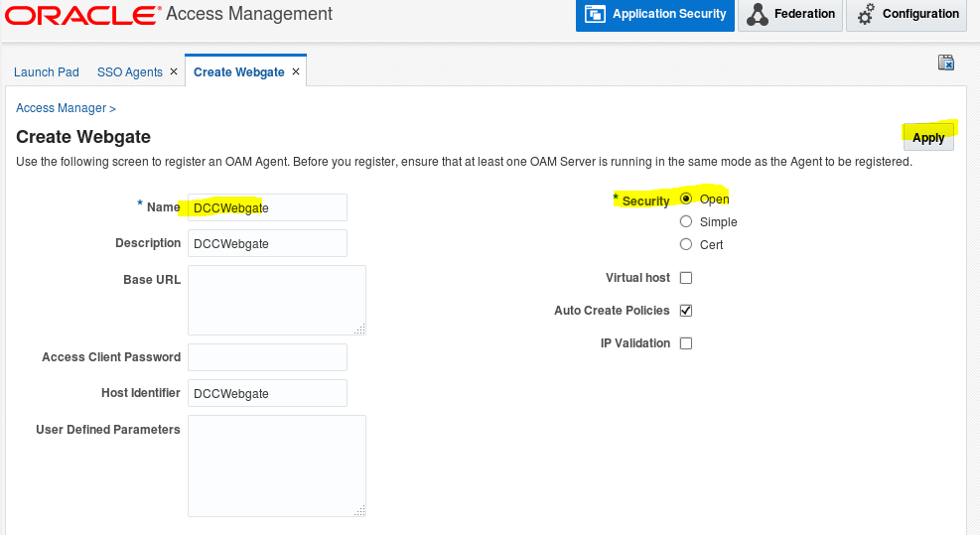The image size is (980, 535).
Task: Click the Apply button
Action: coord(928,138)
